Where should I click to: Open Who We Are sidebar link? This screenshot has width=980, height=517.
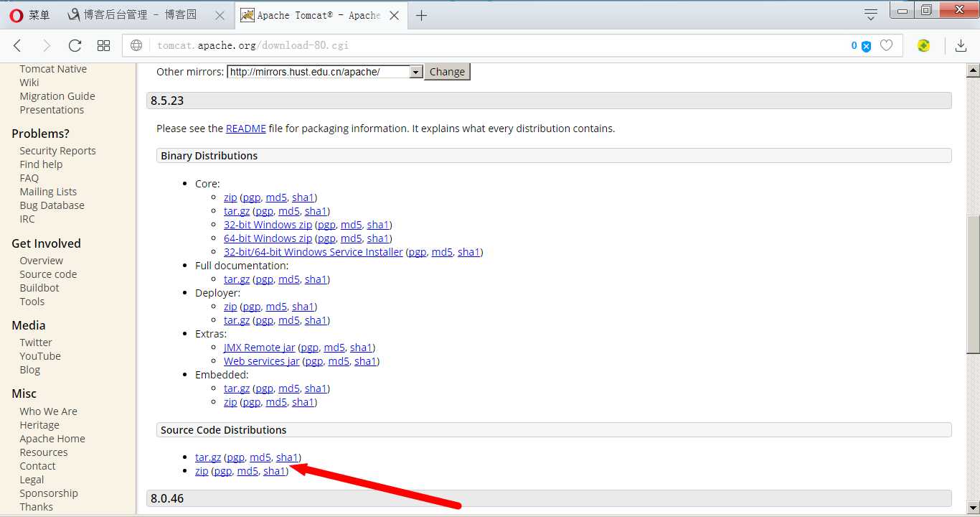point(48,411)
